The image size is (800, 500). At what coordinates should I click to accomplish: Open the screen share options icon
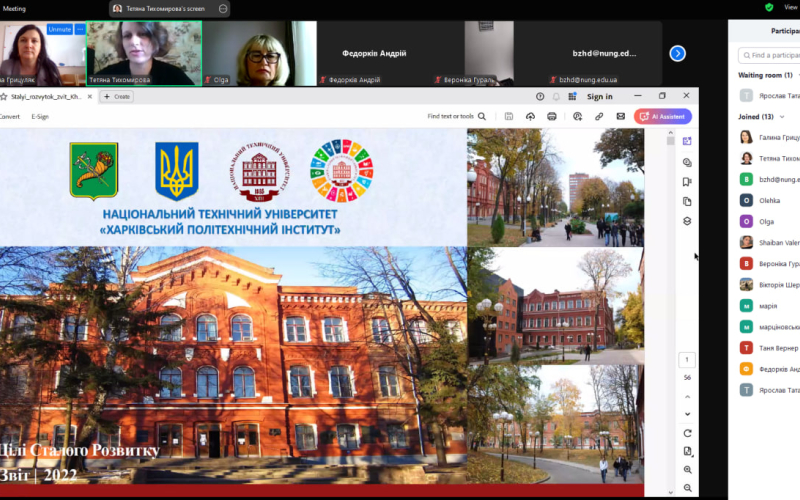point(223,9)
